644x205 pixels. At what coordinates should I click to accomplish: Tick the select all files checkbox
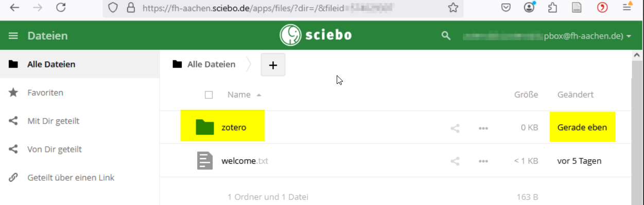click(208, 95)
